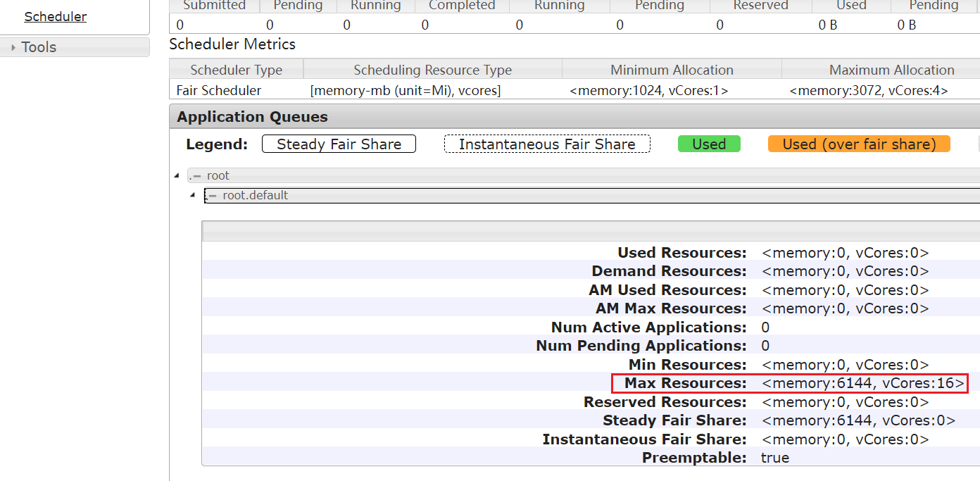Collapse the root.default queue arrow
The image size is (980, 481).
192,195
